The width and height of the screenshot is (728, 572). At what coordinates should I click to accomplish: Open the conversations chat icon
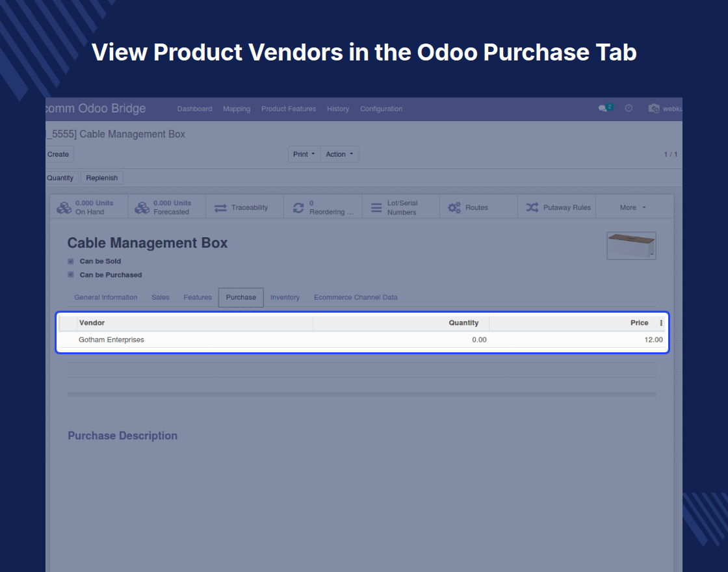[x=605, y=108]
